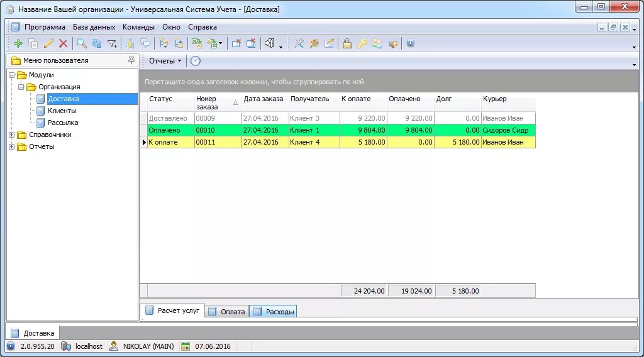The width and height of the screenshot is (644, 357).
Task: Click the pencil Edit record icon
Action: coord(48,43)
